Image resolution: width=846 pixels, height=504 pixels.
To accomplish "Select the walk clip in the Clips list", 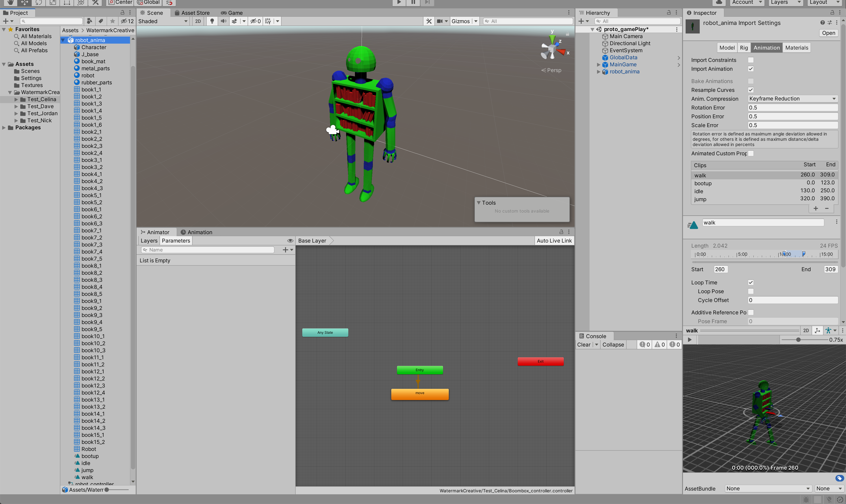I will coord(730,175).
